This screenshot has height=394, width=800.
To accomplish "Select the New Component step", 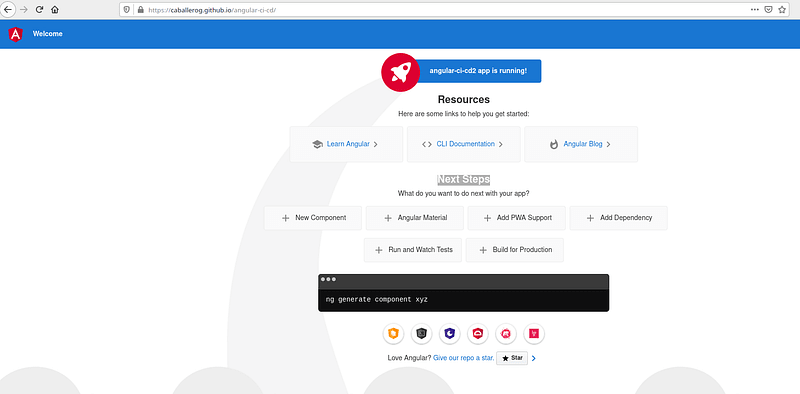I will pyautogui.click(x=313, y=218).
